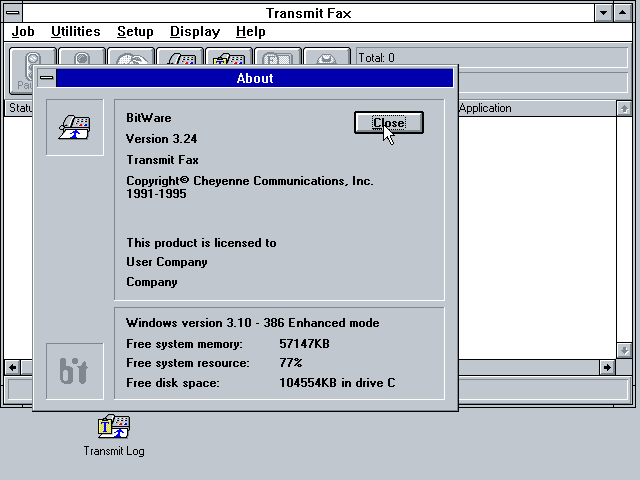This screenshot has height=480, width=640.
Task: Click the fax machine icon in About dialog
Action: pyautogui.click(x=75, y=127)
